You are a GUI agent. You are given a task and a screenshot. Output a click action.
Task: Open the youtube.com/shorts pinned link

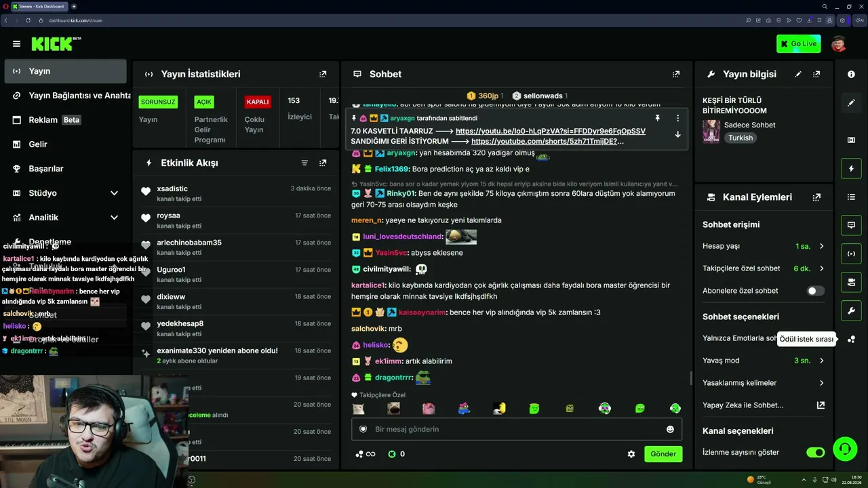click(547, 141)
